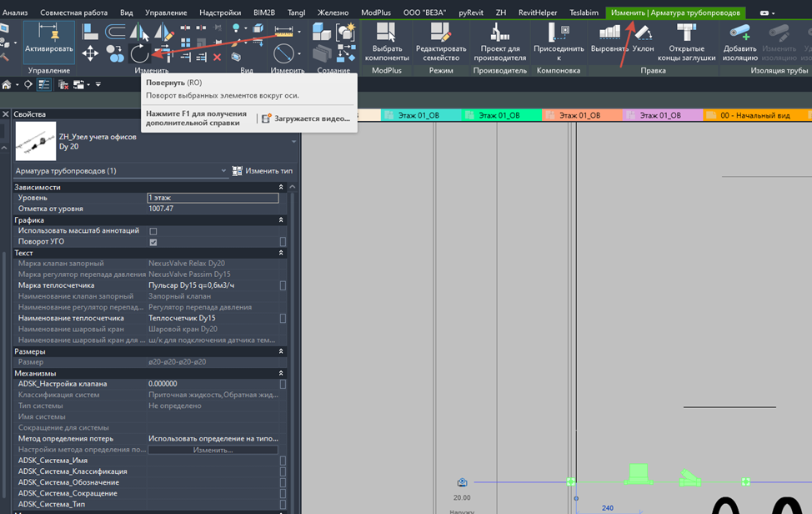The image size is (812, 514).
Task: Collapse the Механизмы section
Action: [x=281, y=373]
